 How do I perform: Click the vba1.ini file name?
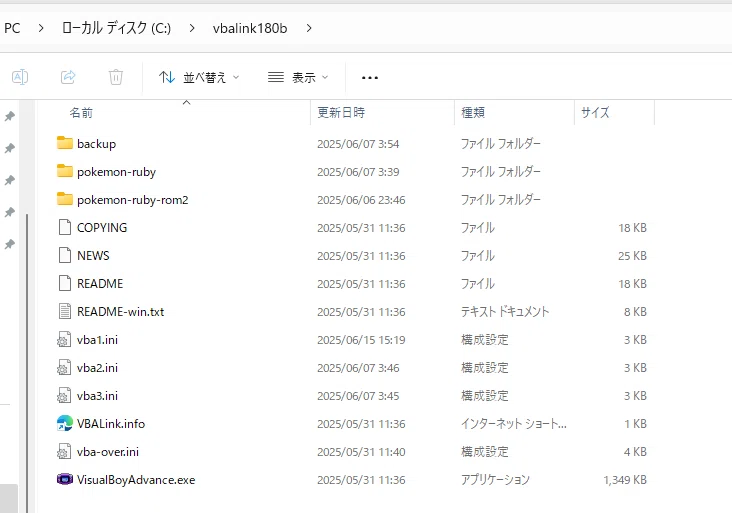[97, 340]
